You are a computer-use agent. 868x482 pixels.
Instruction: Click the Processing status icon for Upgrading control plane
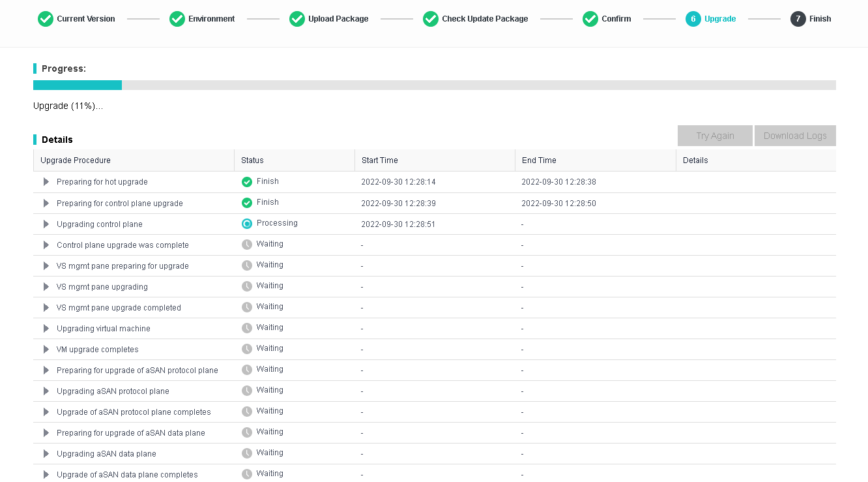click(247, 224)
